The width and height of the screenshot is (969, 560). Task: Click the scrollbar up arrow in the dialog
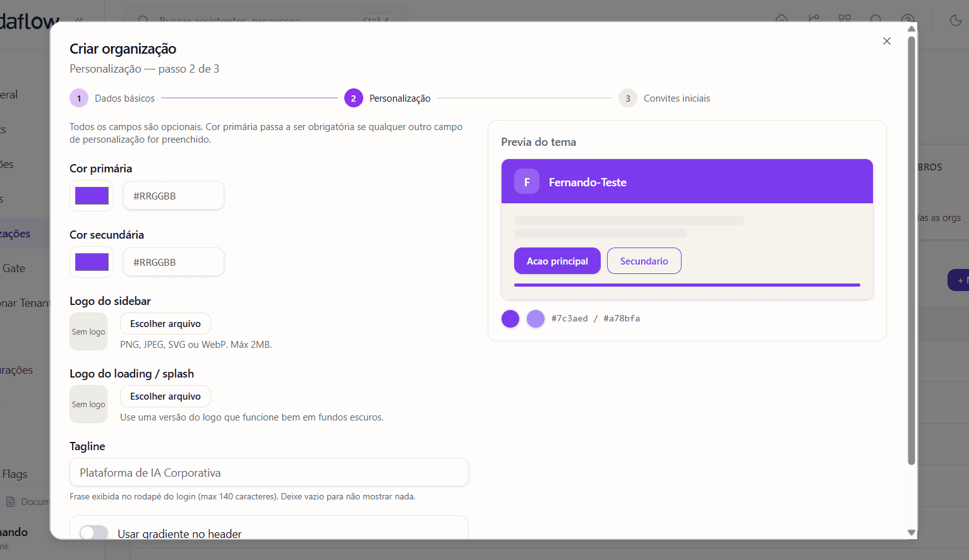click(x=912, y=28)
